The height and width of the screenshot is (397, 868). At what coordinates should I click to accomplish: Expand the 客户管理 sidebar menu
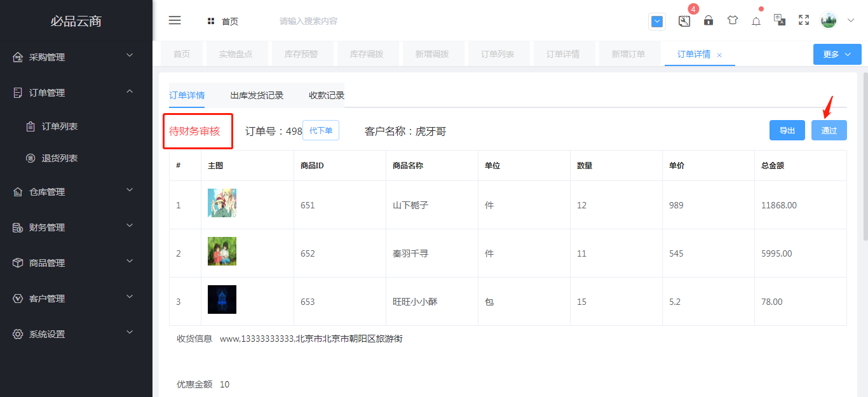(x=76, y=299)
